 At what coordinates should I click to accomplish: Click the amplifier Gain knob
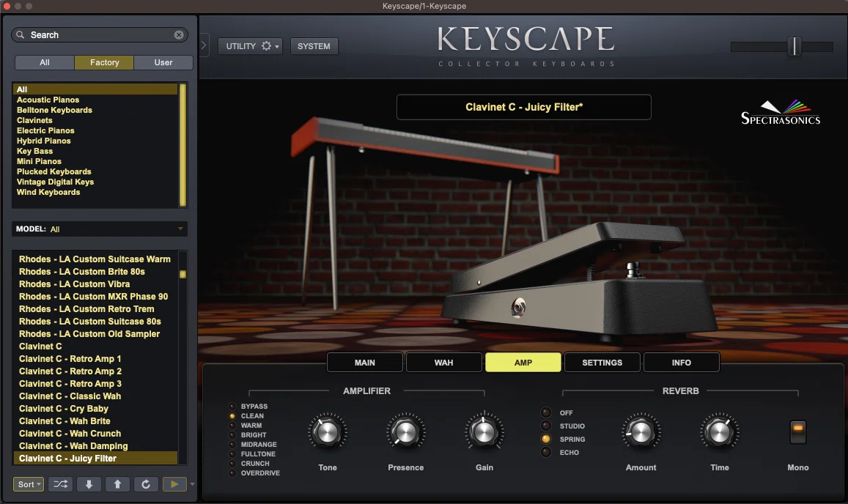tap(484, 432)
